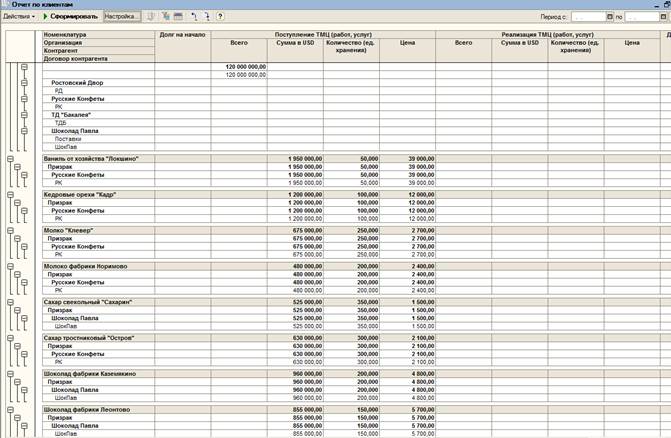Select the Долг на начало column header

[183, 46]
